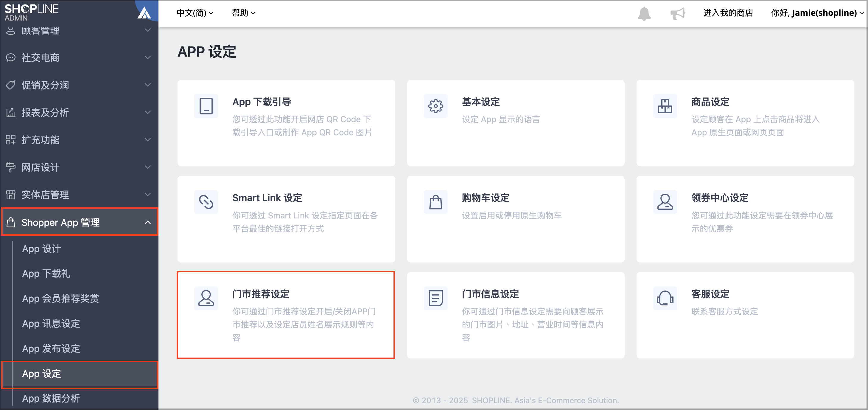868x410 pixels.
Task: Expand the 促销及分润 menu chevron
Action: point(147,85)
